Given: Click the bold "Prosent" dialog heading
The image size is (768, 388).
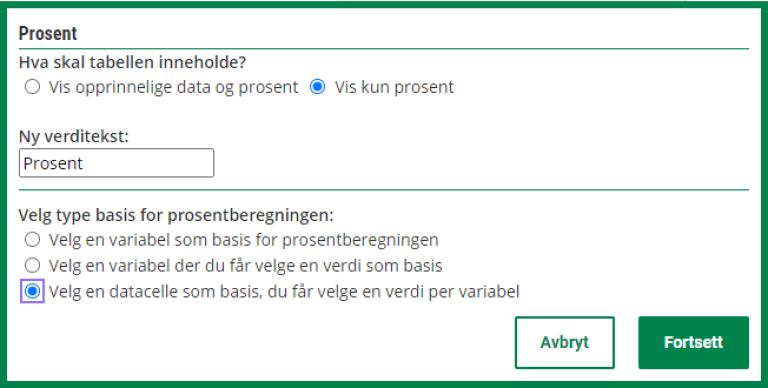Looking at the screenshot, I should [x=48, y=33].
